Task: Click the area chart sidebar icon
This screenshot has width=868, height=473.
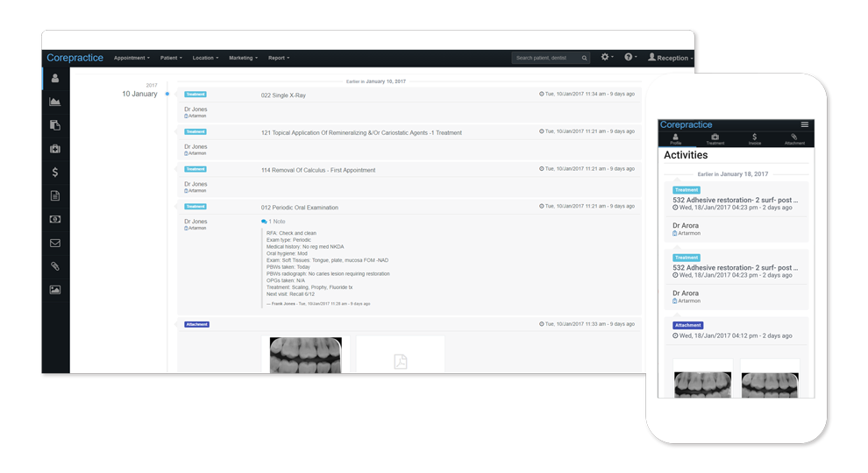Action: (55, 102)
